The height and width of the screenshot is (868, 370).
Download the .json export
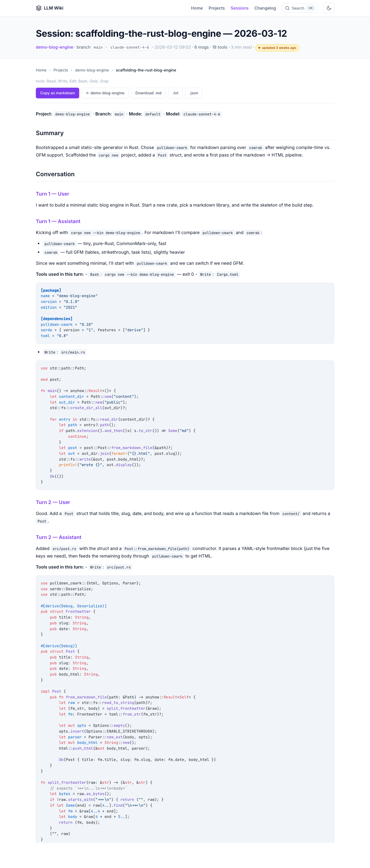(x=194, y=93)
